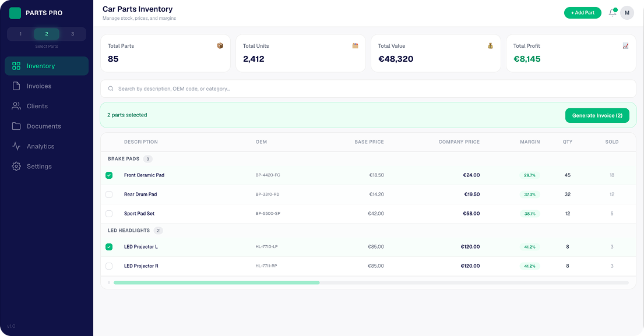
Task: Click the 29.7% margin badge
Action: 530,175
